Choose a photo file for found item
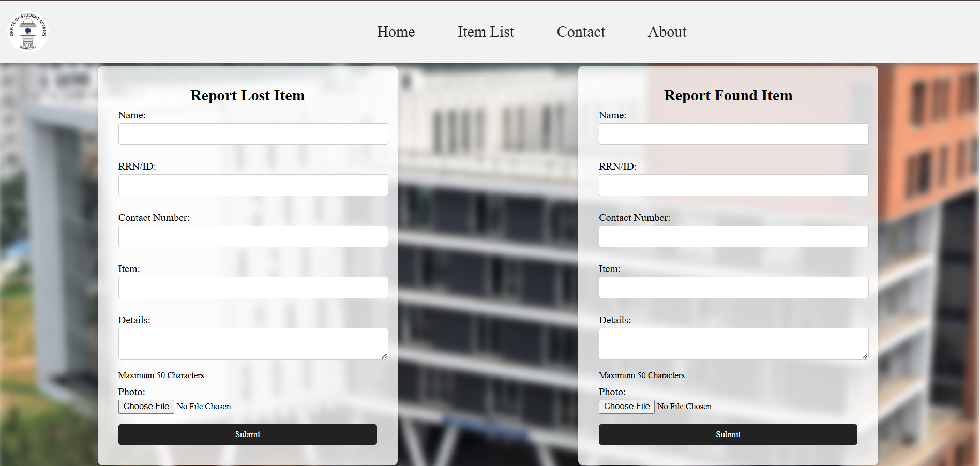 click(x=626, y=407)
